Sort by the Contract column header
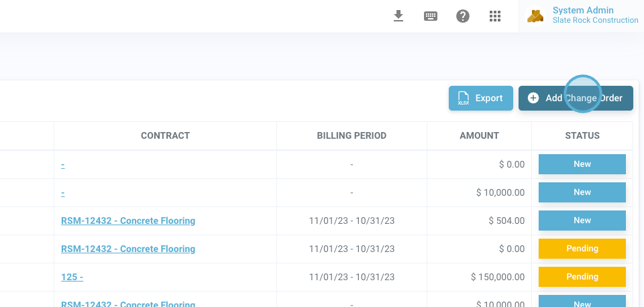This screenshot has height=307, width=644. 165,135
